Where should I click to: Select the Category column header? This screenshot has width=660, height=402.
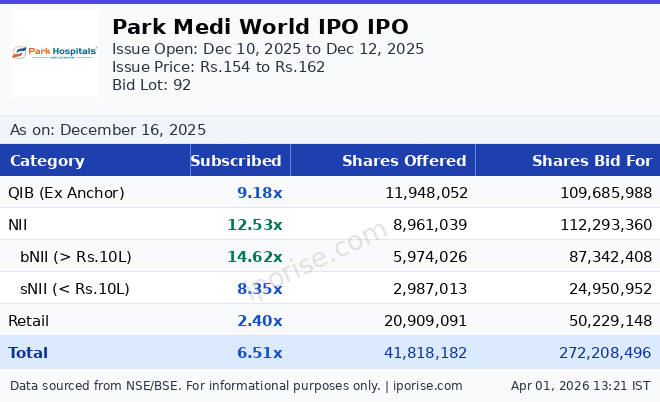tap(47, 161)
